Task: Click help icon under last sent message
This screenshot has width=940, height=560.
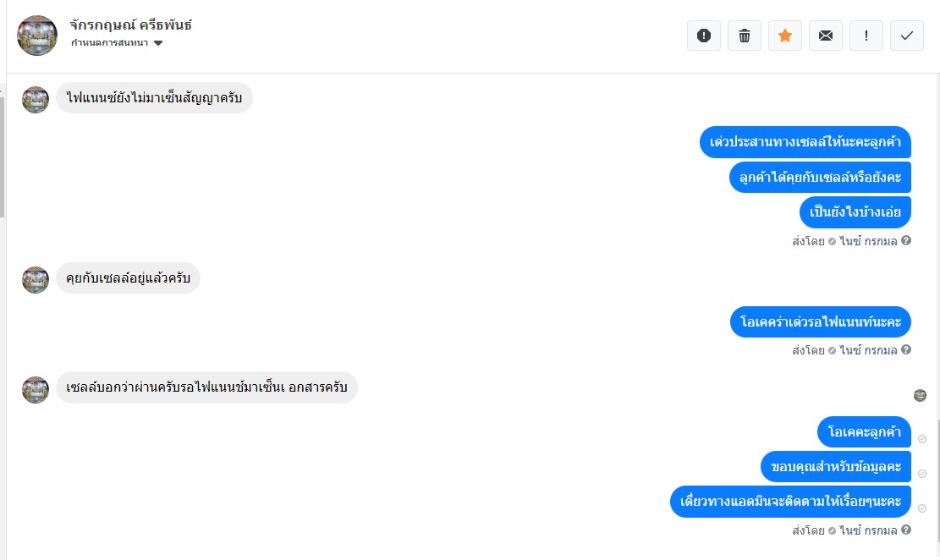Action: coord(906,530)
